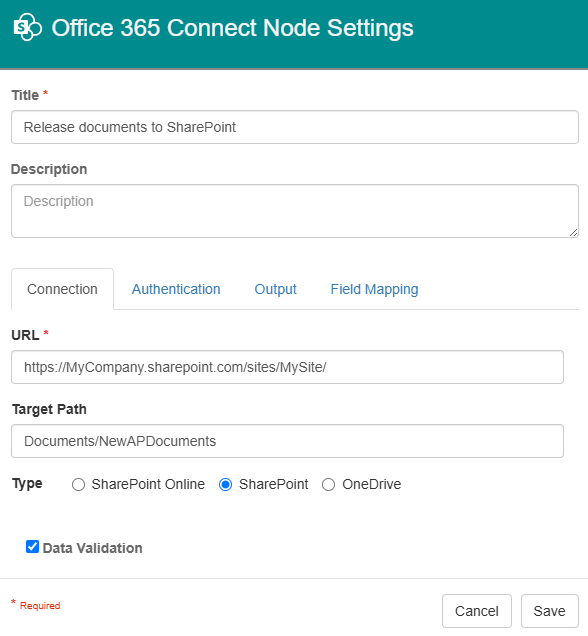Open the Output tab
The image size is (588, 636).
pos(275,289)
